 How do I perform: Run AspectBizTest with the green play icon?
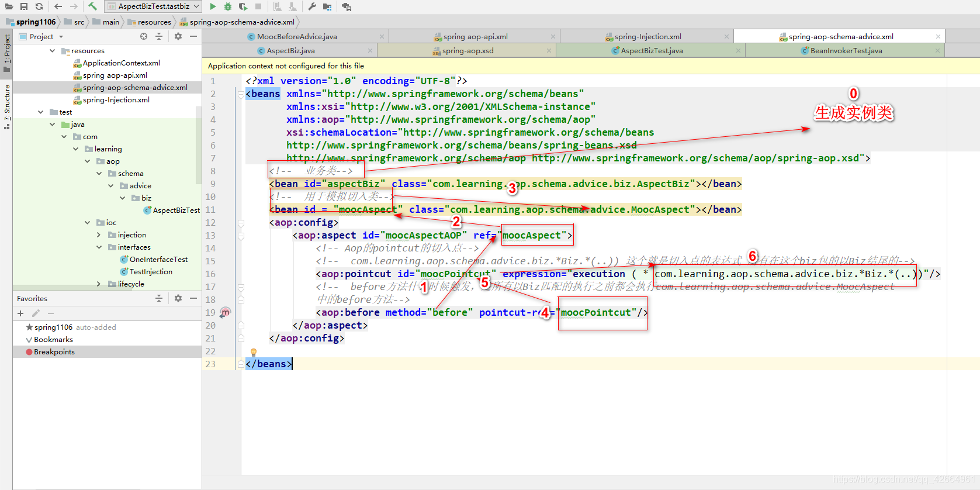pyautogui.click(x=213, y=6)
